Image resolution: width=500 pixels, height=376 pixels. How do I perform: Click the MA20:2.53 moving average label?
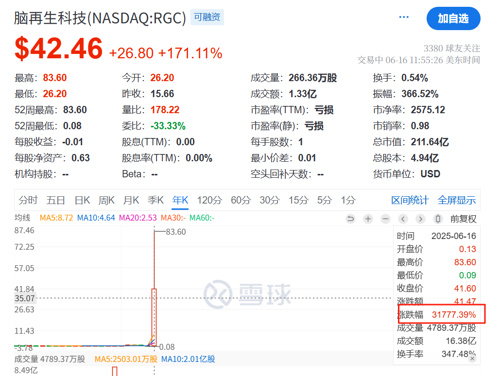click(x=138, y=218)
